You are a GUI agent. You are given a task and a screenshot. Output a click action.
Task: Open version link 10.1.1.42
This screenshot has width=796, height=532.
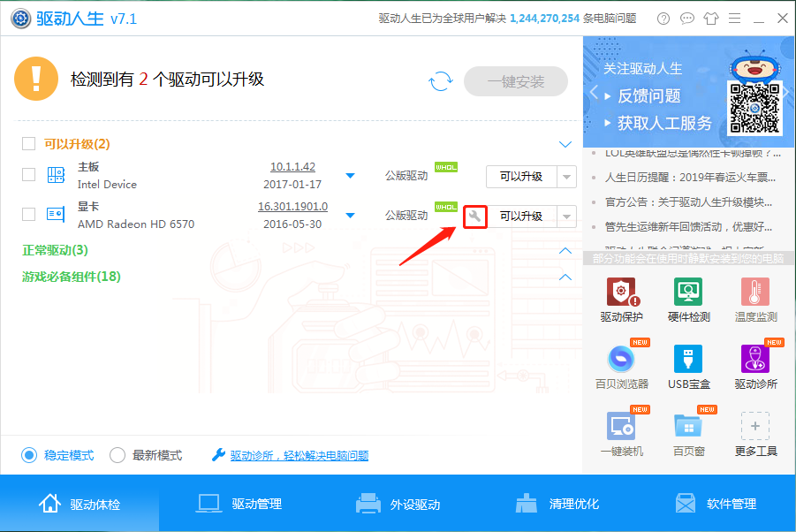coord(292,166)
